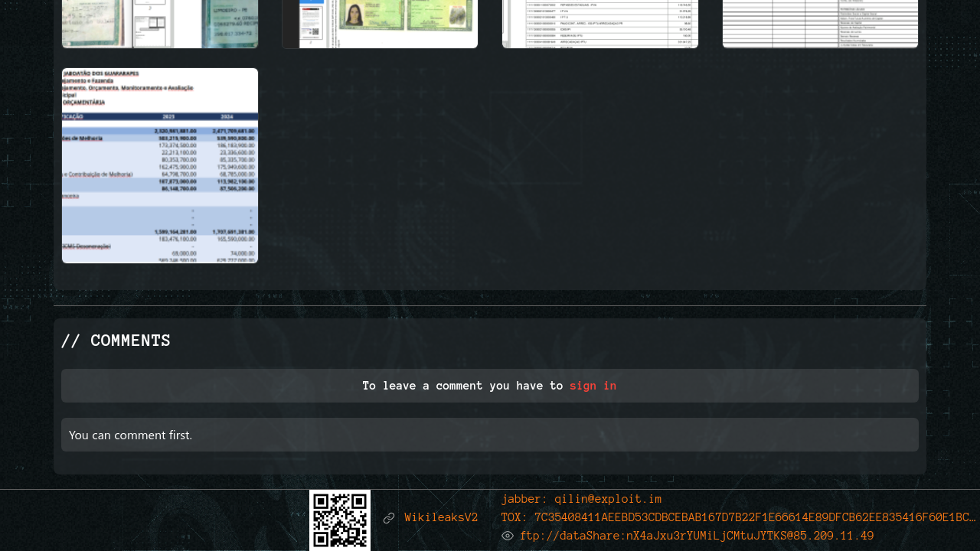This screenshot has height=551, width=980.
Task: Select the jabber contact address text
Action: pyautogui.click(x=581, y=499)
